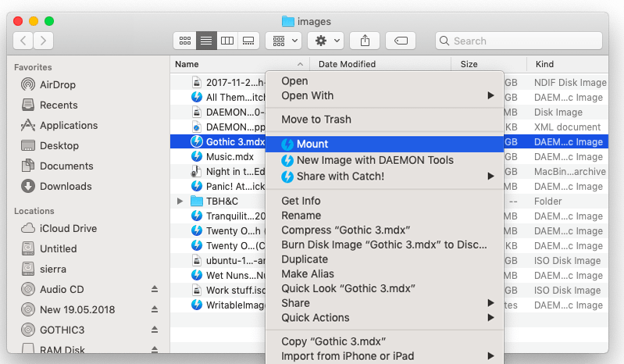Choose Open in the context menu
624x364 pixels.
(384, 80)
